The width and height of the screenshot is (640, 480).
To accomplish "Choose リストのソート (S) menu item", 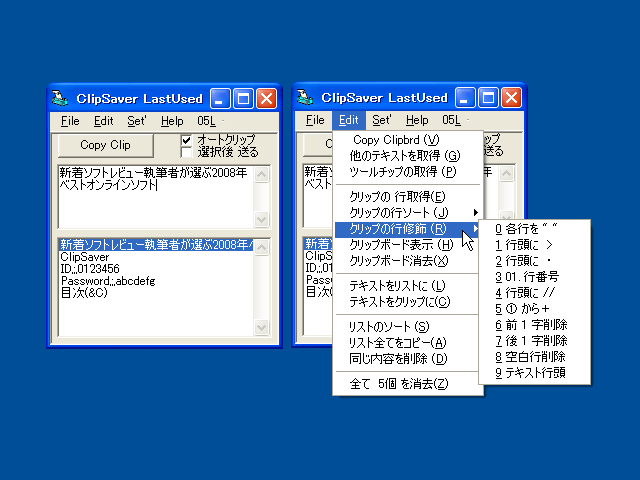I will point(407,327).
